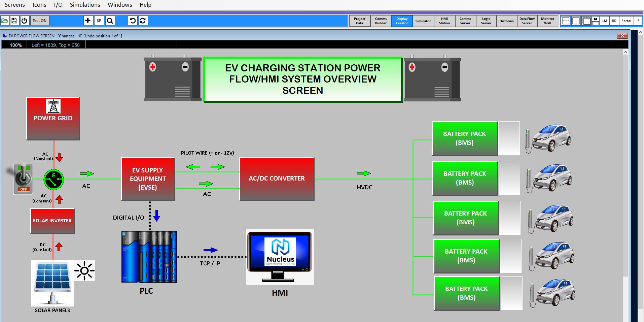This screenshot has height=322, width=644.
Task: Open the Help menu
Action: pyautogui.click(x=145, y=5)
